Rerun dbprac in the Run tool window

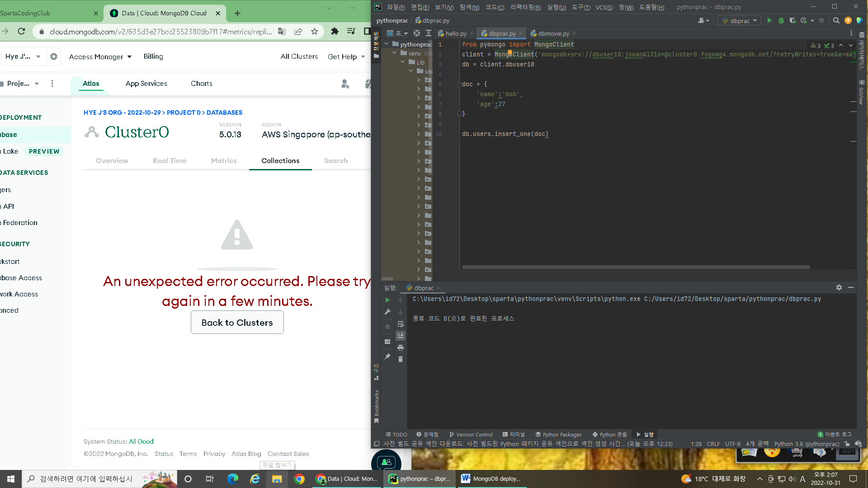pyautogui.click(x=387, y=300)
